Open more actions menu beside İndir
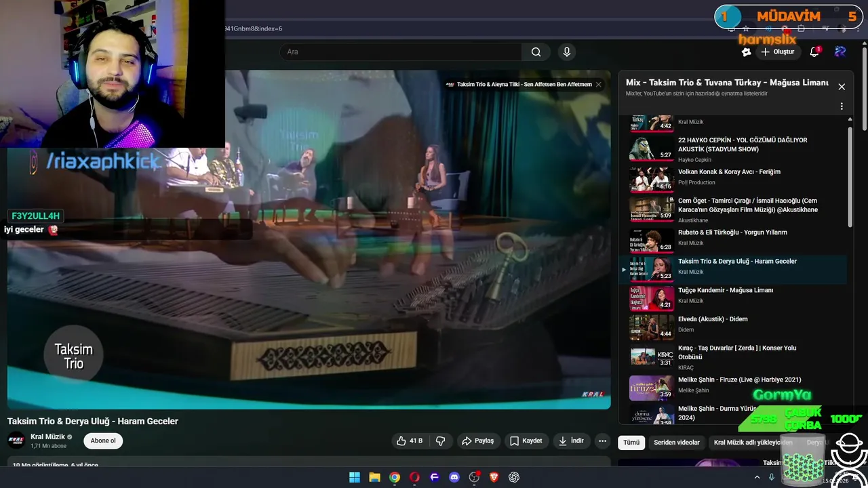868x488 pixels. pyautogui.click(x=602, y=441)
